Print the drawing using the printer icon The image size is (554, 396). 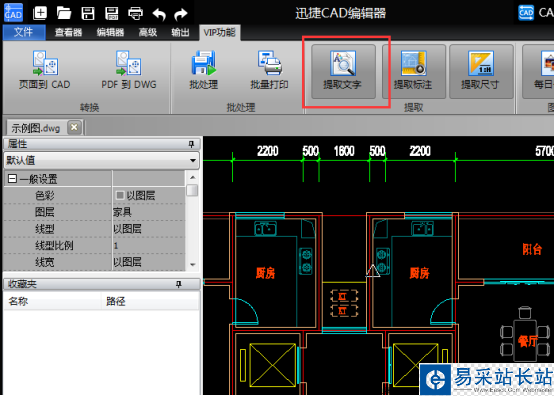135,13
